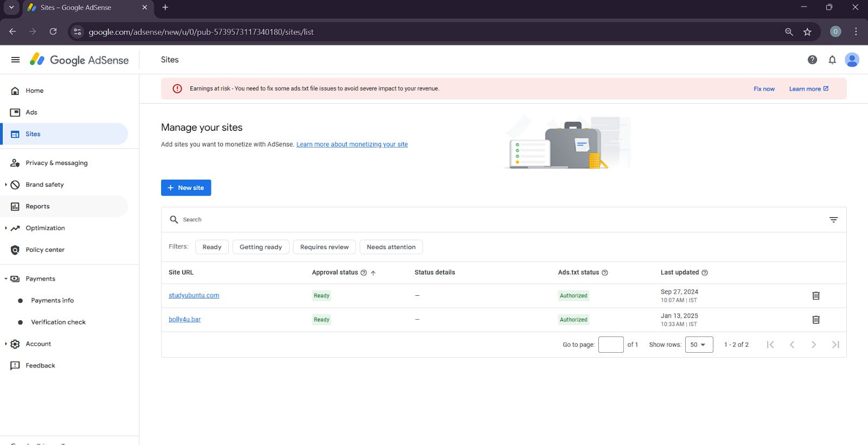
Task: Open the Chrome three-dot menu
Action: 856,31
